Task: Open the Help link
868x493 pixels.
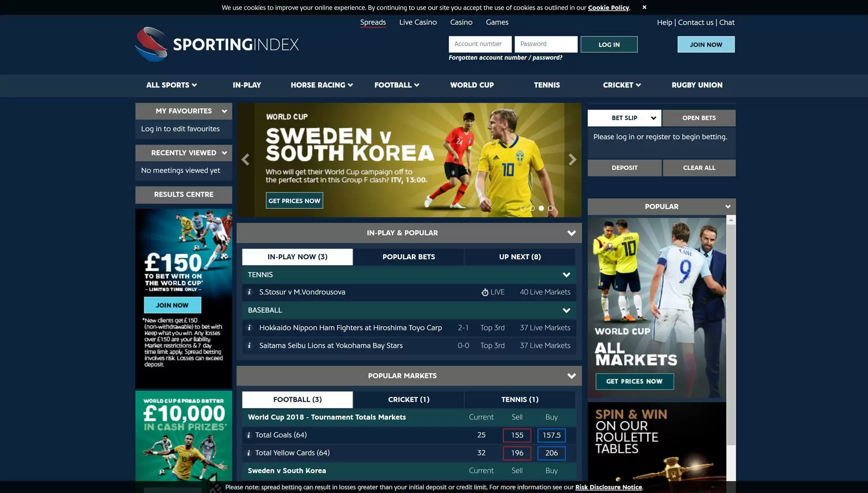Action: 664,22
